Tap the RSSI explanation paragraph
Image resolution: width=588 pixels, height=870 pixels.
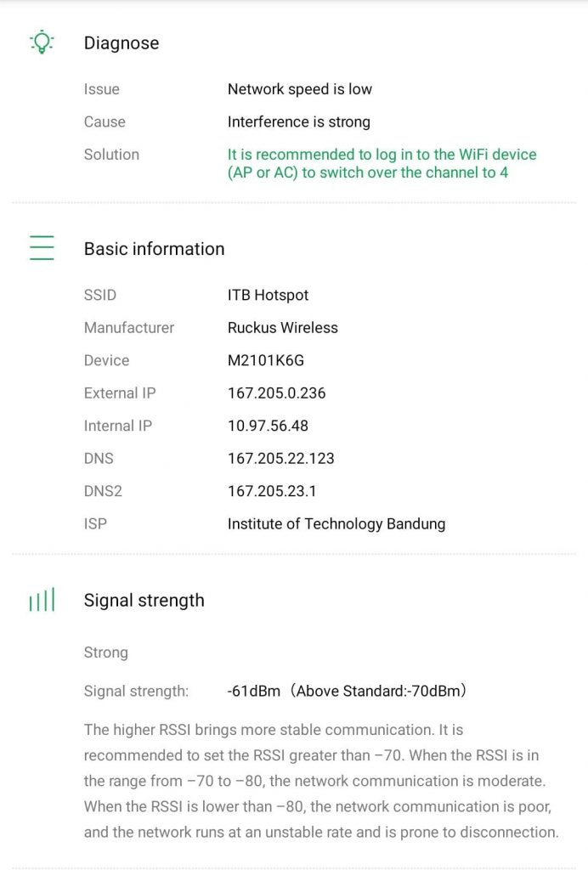click(x=321, y=781)
